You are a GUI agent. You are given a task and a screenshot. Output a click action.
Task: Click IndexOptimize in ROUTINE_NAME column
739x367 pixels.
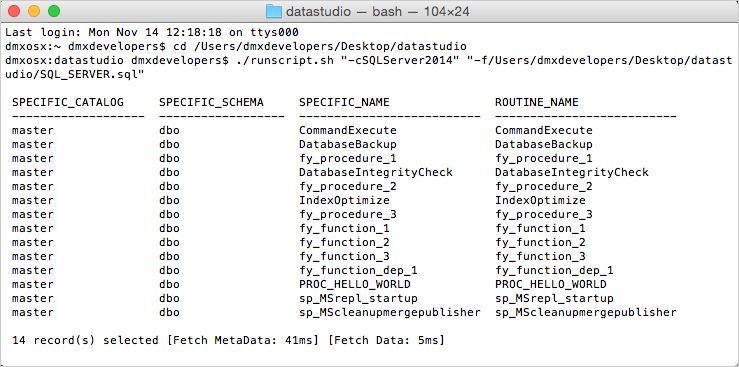coord(540,200)
